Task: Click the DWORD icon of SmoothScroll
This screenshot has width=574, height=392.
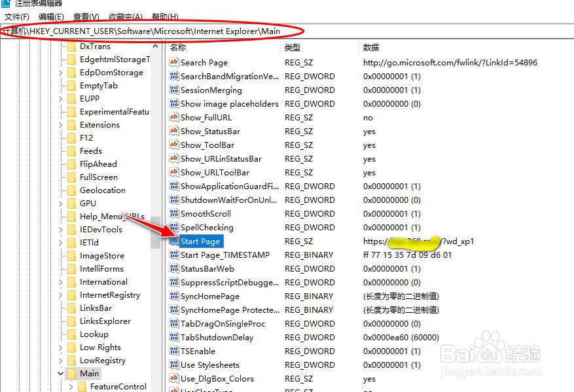Action: [x=174, y=213]
